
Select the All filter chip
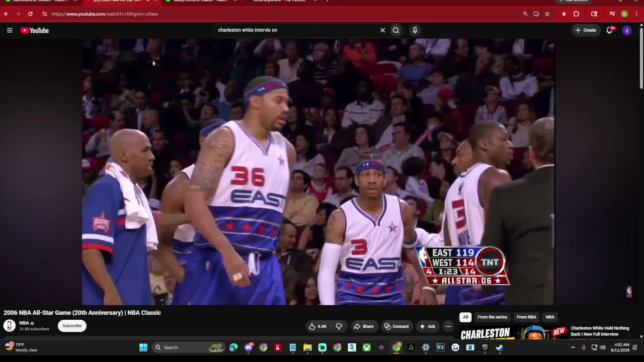(x=465, y=317)
